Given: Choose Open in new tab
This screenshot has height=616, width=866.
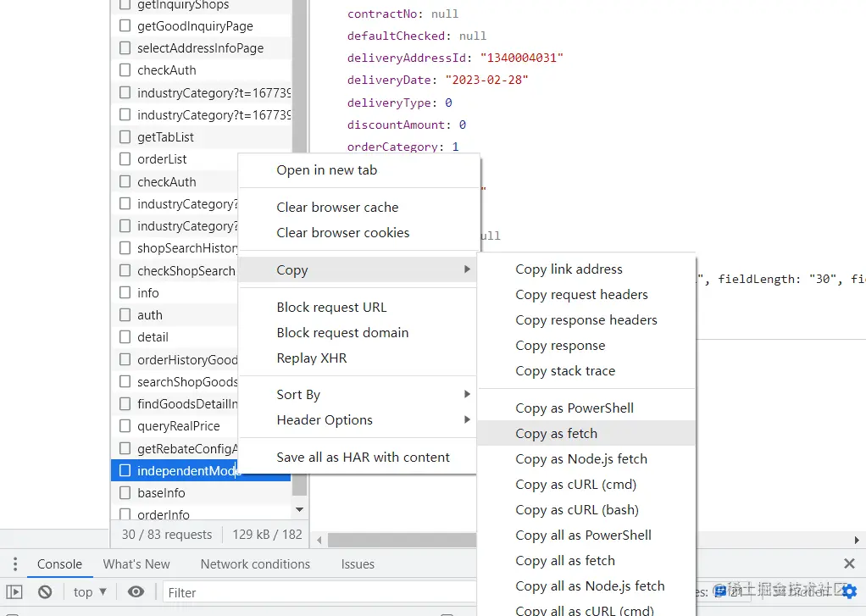Looking at the screenshot, I should (x=359, y=170).
